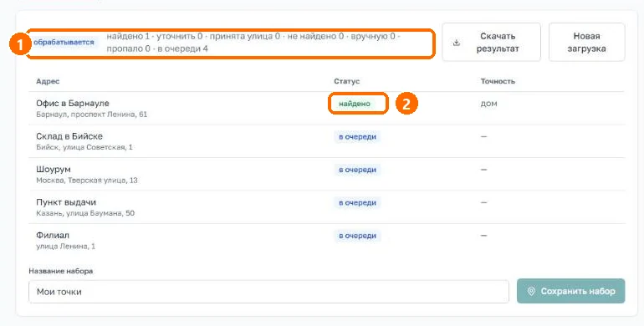
Task: Click the обрабатывается status badge
Action: tap(64, 43)
